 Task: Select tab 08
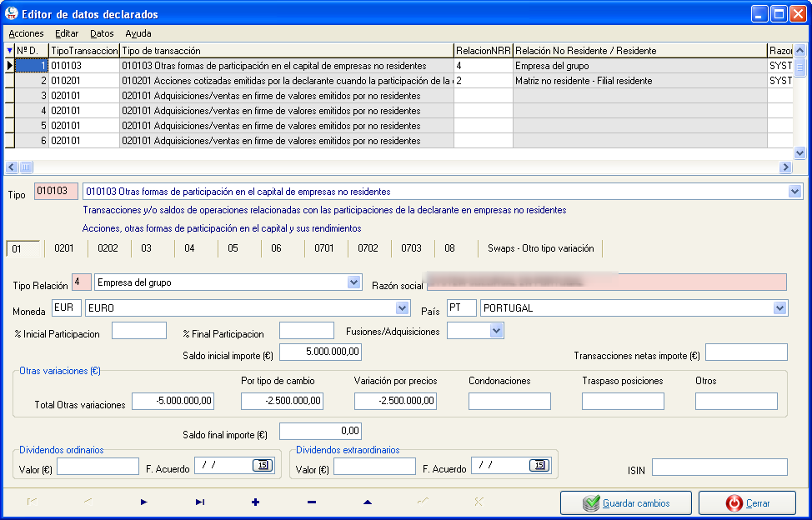coord(449,248)
